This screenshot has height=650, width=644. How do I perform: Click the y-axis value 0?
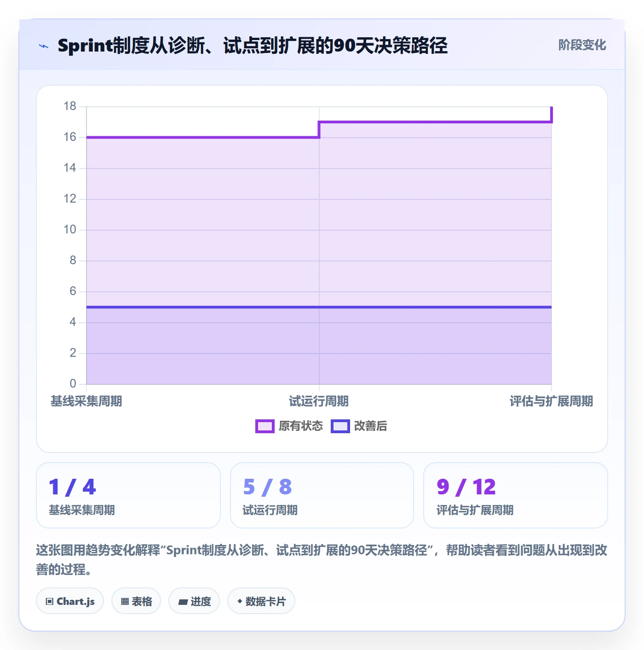(x=73, y=384)
